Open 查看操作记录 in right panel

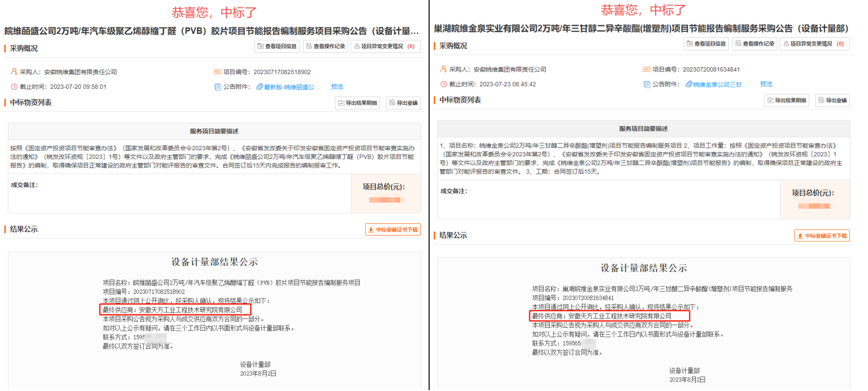point(755,44)
